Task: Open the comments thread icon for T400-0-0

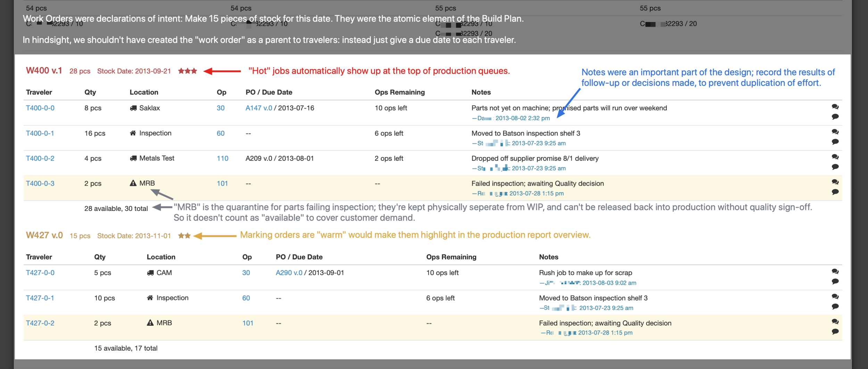Action: click(835, 107)
